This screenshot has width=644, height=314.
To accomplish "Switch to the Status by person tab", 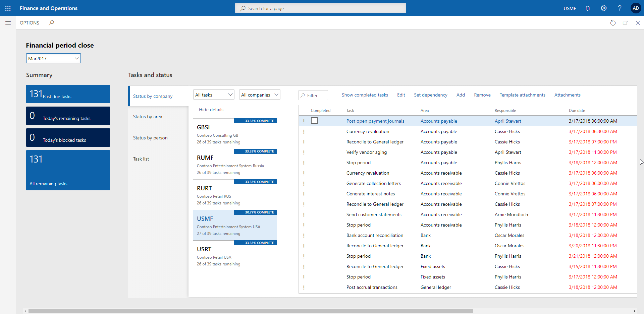I will click(x=150, y=138).
